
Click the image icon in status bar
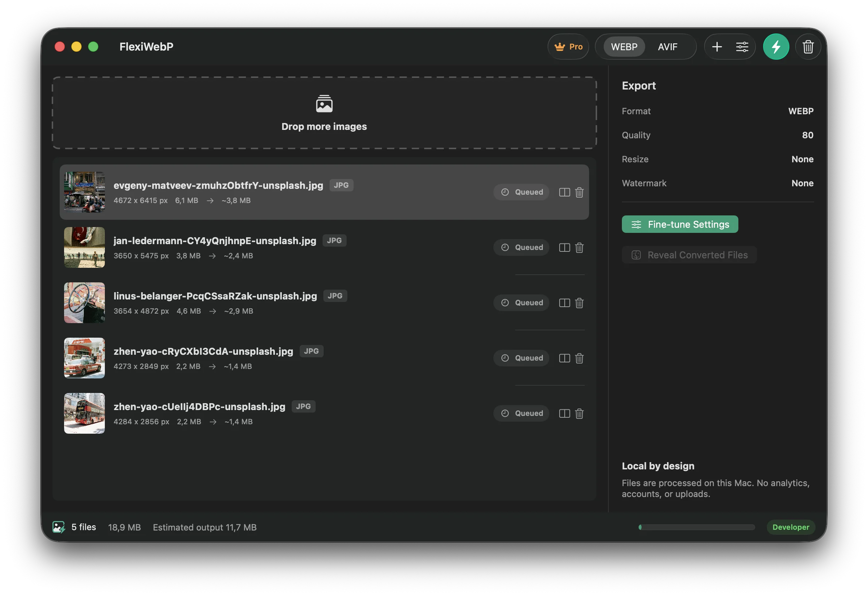[59, 527]
